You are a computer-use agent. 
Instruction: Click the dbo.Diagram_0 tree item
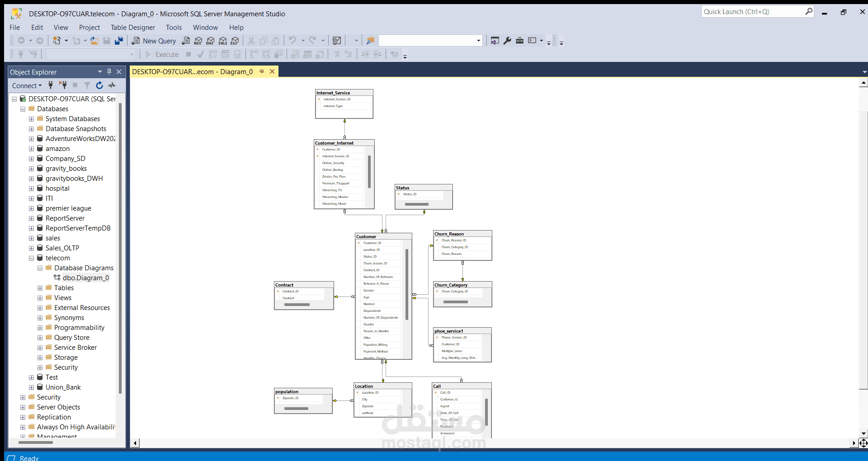point(86,278)
